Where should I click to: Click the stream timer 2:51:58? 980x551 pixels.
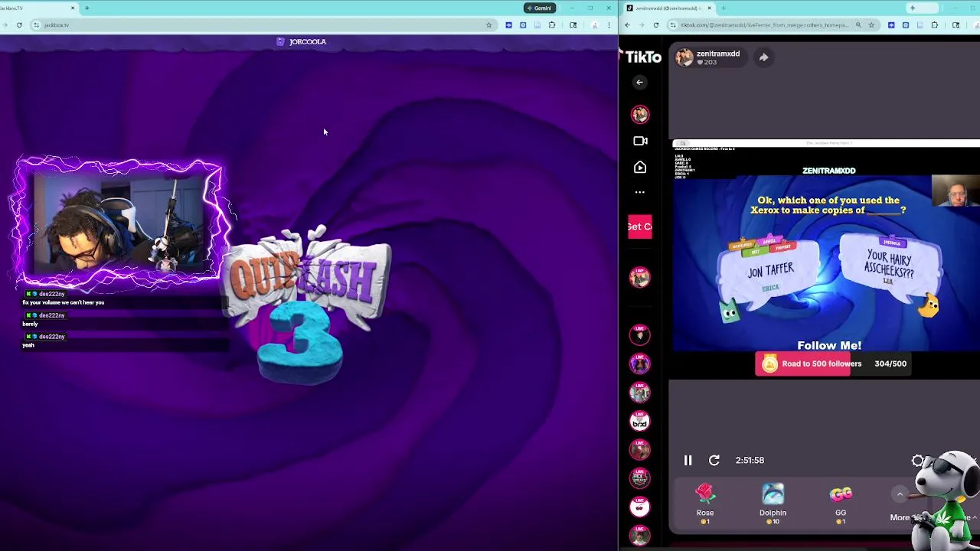(x=750, y=460)
